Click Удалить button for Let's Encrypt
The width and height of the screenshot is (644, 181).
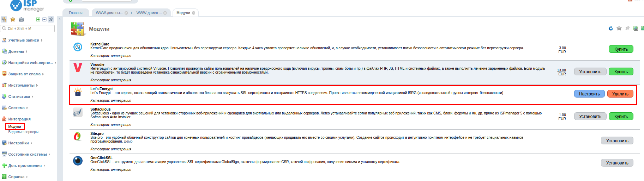pyautogui.click(x=620, y=94)
